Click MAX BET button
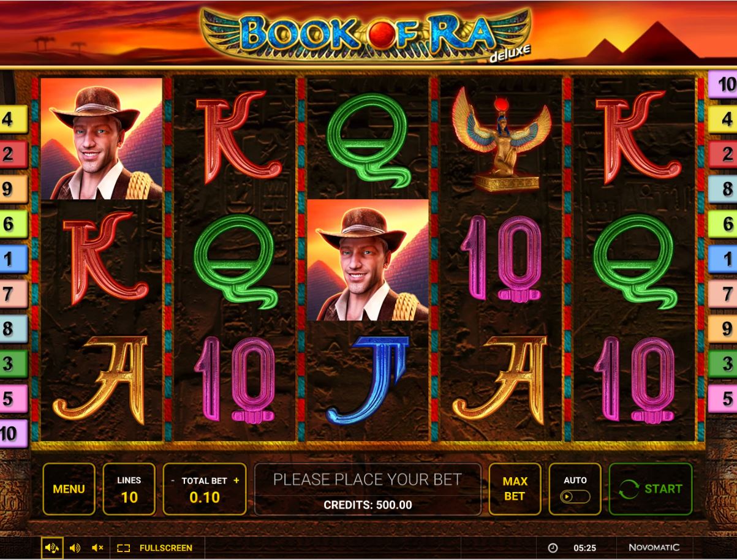This screenshot has height=560, width=737. click(515, 489)
